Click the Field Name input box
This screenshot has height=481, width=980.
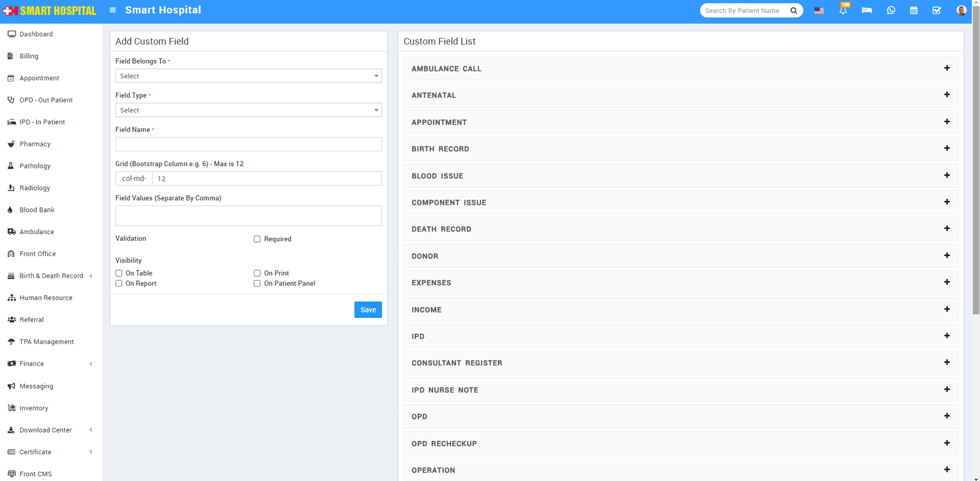coord(248,144)
